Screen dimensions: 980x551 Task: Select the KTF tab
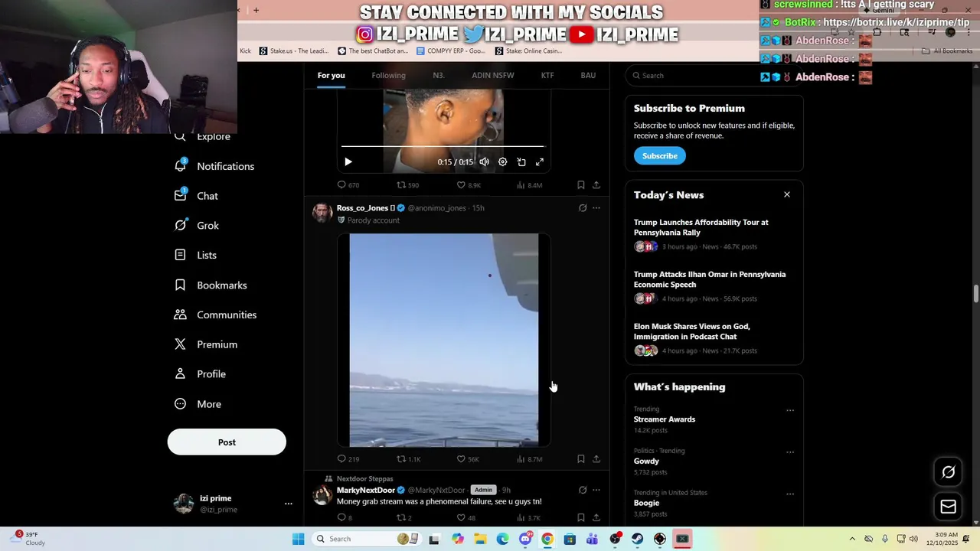click(x=547, y=75)
